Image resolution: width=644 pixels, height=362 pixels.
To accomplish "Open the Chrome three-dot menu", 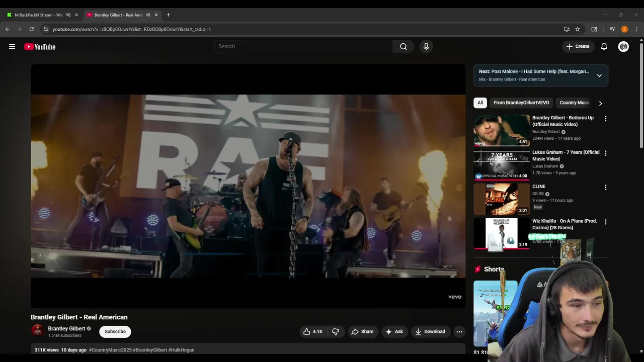I will point(636,29).
